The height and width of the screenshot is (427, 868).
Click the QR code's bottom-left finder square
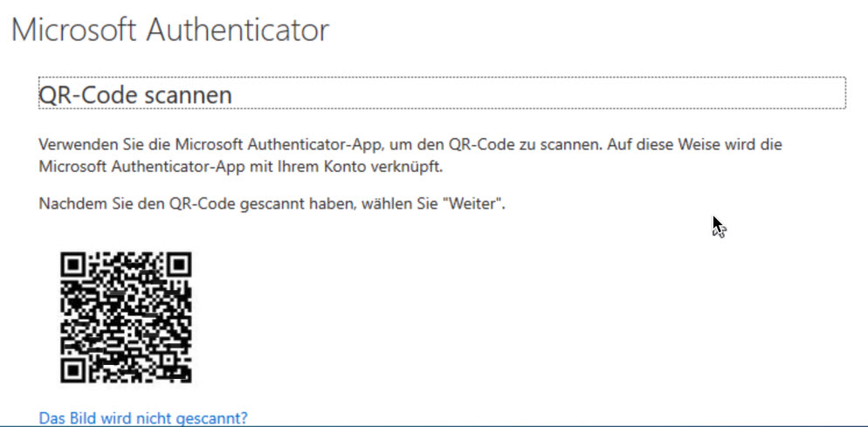tap(72, 370)
